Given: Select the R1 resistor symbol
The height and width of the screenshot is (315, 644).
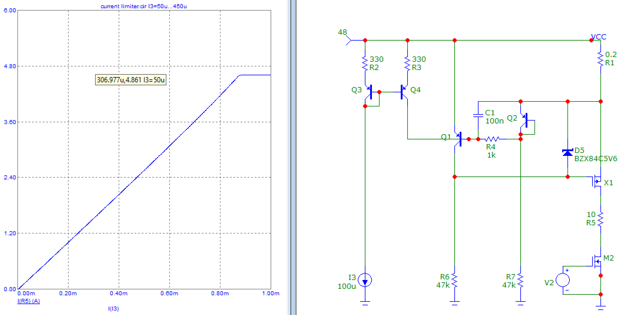Looking at the screenshot, I should 601,59.
